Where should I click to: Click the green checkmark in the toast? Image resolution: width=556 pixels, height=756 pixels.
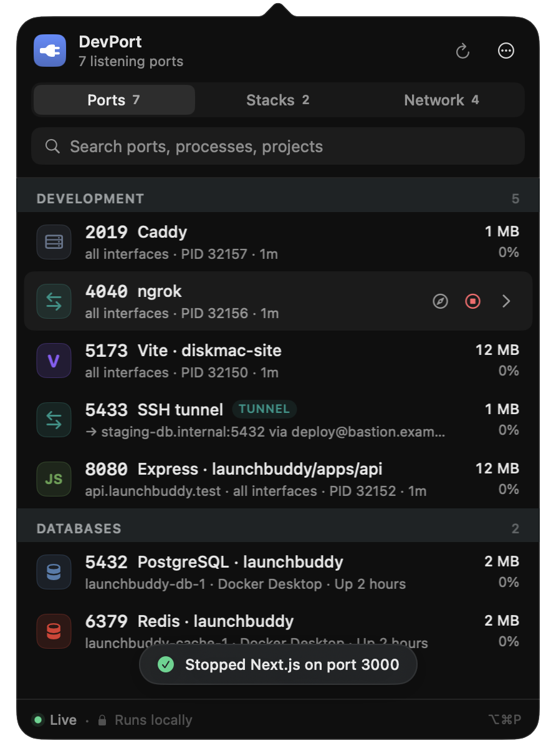click(x=165, y=664)
